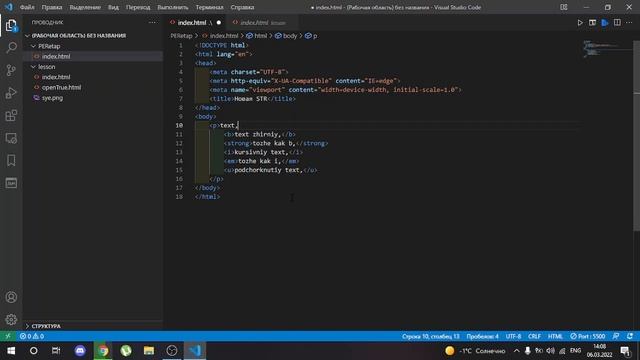
Task: Open the Run and Debug view
Action: click(x=11, y=93)
